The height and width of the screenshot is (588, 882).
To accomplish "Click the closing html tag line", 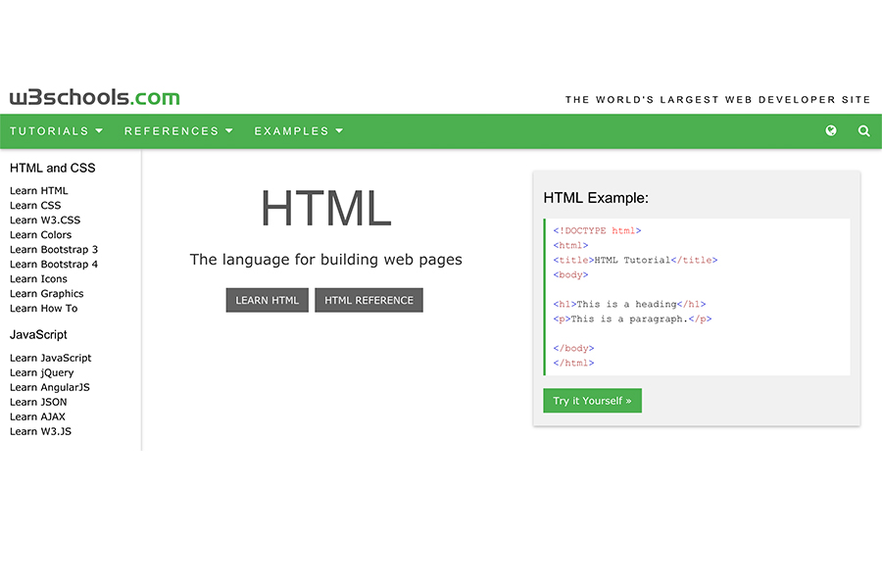I will pyautogui.click(x=573, y=363).
